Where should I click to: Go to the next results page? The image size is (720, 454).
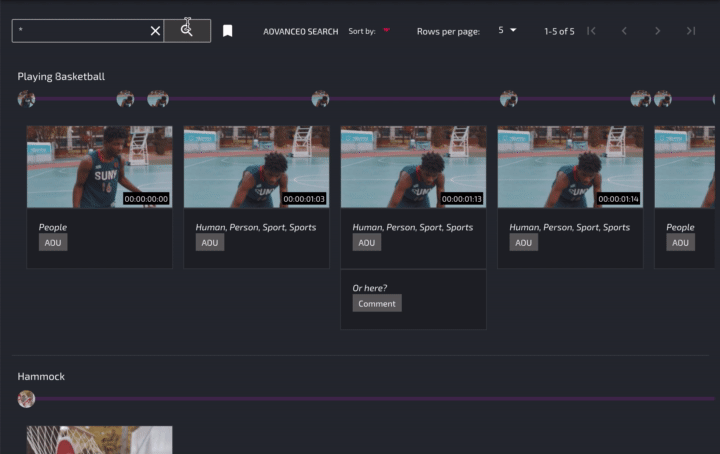pyautogui.click(x=657, y=31)
